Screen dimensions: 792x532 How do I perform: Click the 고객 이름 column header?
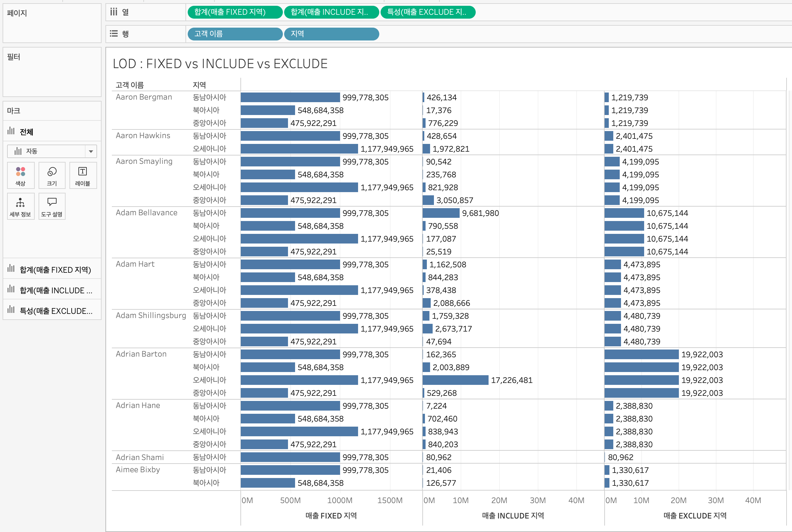point(130,85)
